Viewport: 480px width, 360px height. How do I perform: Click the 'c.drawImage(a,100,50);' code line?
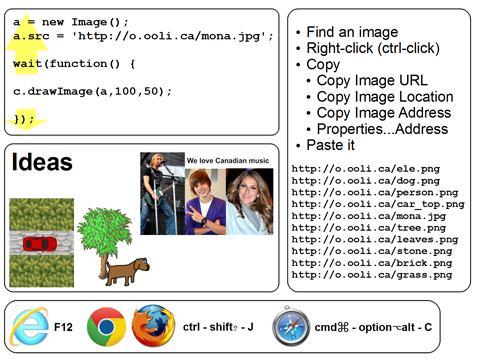coord(92,91)
